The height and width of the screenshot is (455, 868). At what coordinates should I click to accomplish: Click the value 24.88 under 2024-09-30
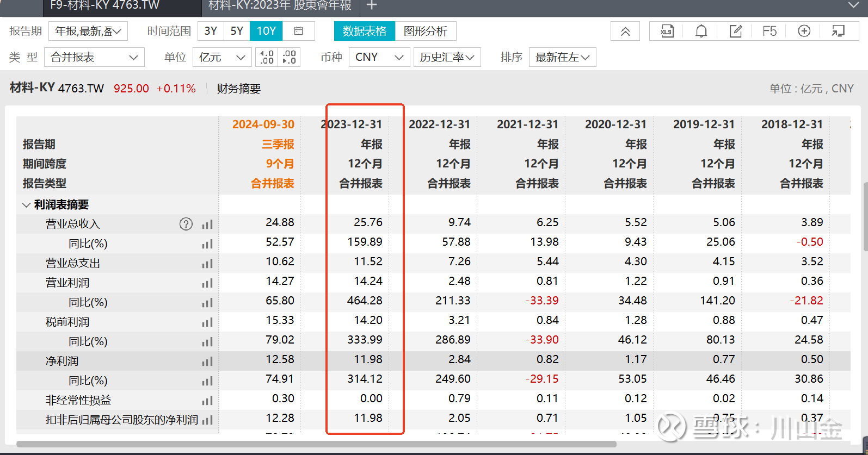(280, 222)
